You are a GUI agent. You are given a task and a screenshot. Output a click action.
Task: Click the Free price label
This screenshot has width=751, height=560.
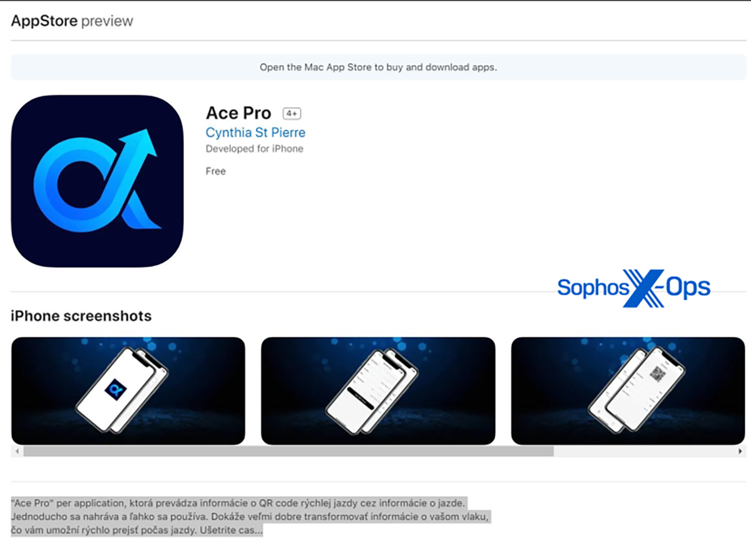(x=215, y=171)
